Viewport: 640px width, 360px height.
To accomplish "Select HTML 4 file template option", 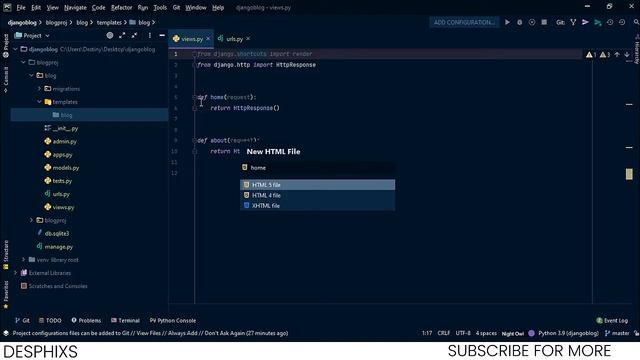I will pyautogui.click(x=318, y=195).
